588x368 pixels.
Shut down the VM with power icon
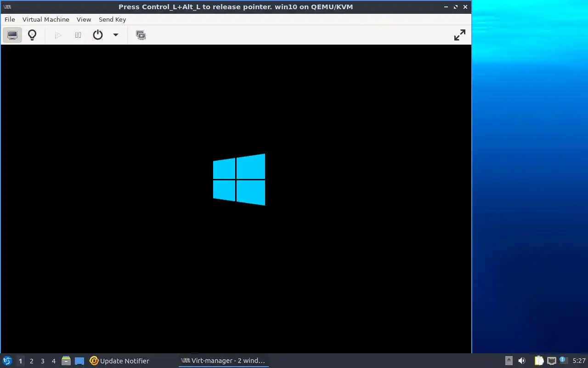tap(98, 35)
